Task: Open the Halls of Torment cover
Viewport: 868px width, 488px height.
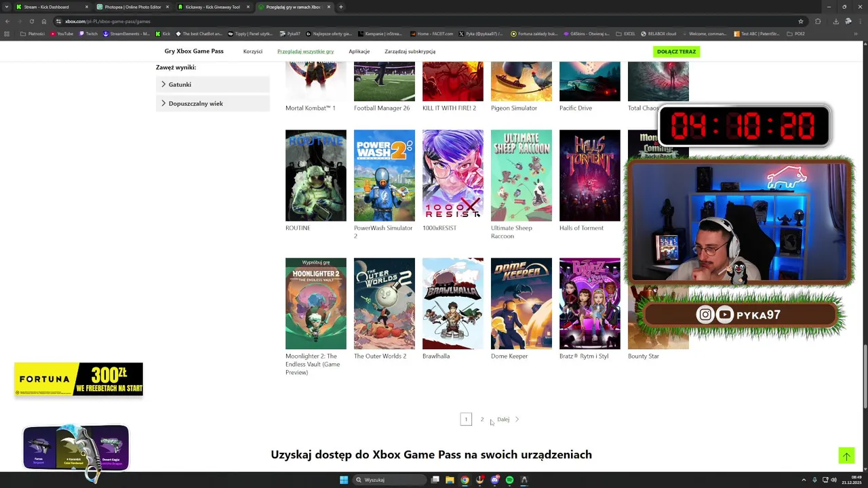Action: click(590, 176)
